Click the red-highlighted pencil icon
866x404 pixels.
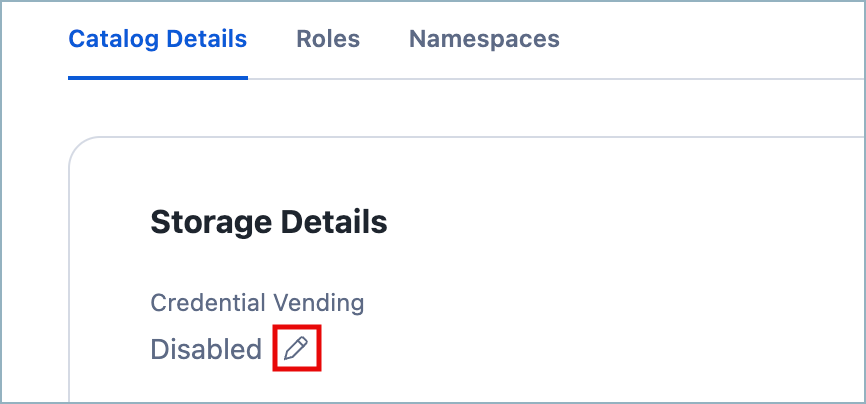296,349
